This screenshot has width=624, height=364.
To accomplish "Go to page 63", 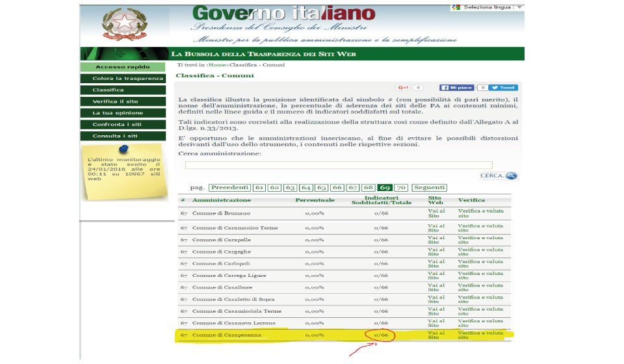I will (x=290, y=187).
